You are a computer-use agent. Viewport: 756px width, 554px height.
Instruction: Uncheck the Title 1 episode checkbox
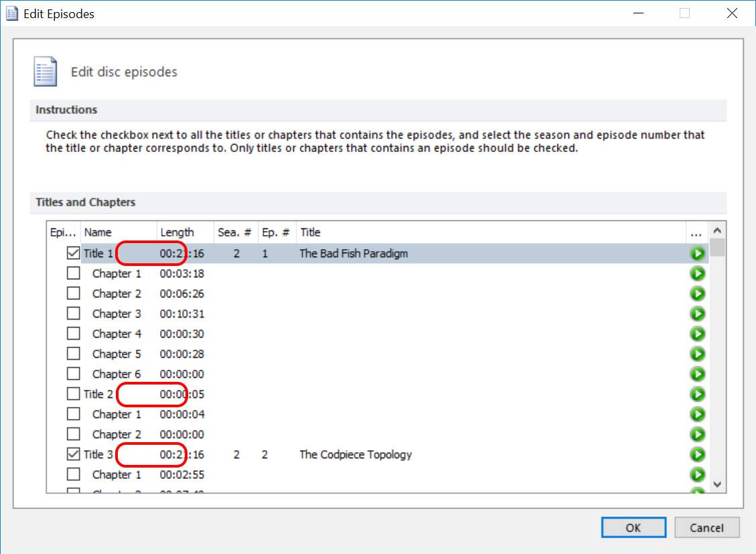73,253
